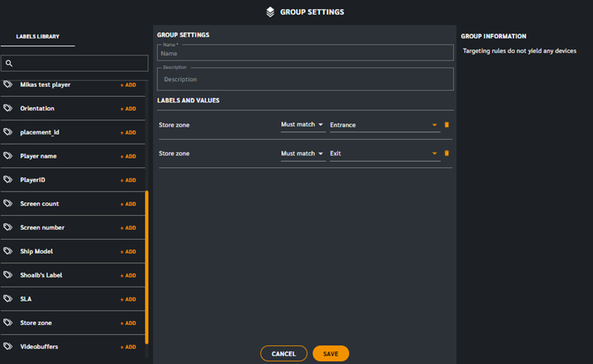Click the search magnifier icon in Labels Library
The image size is (593, 364).
click(x=9, y=63)
